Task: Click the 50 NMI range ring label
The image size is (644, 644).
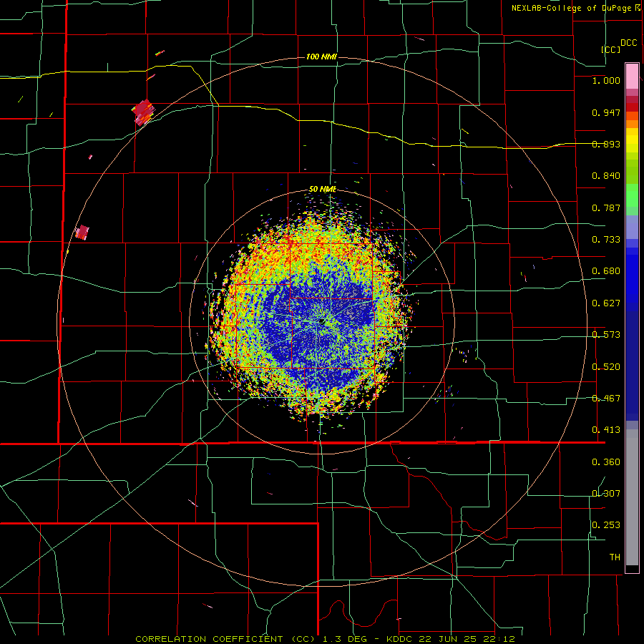Action: point(323,190)
